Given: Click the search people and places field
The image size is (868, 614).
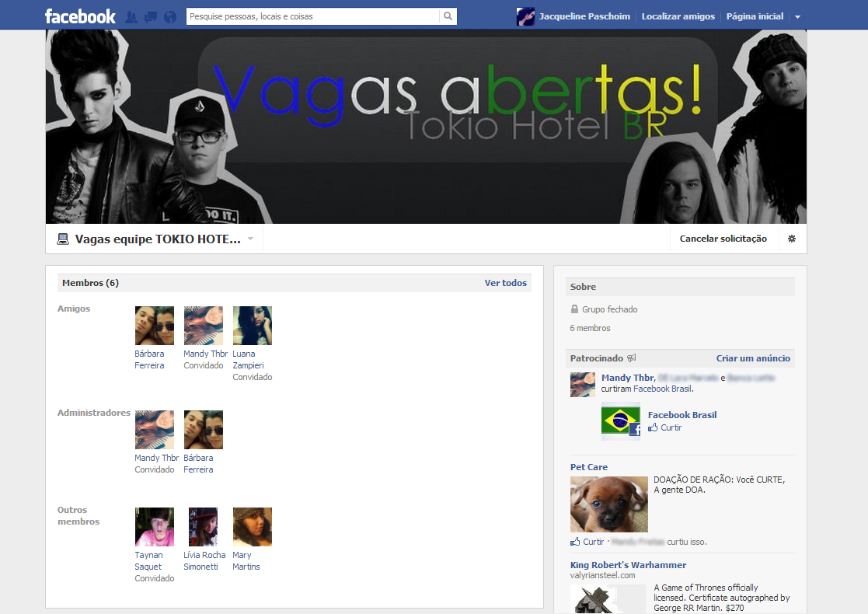Looking at the screenshot, I should [312, 16].
